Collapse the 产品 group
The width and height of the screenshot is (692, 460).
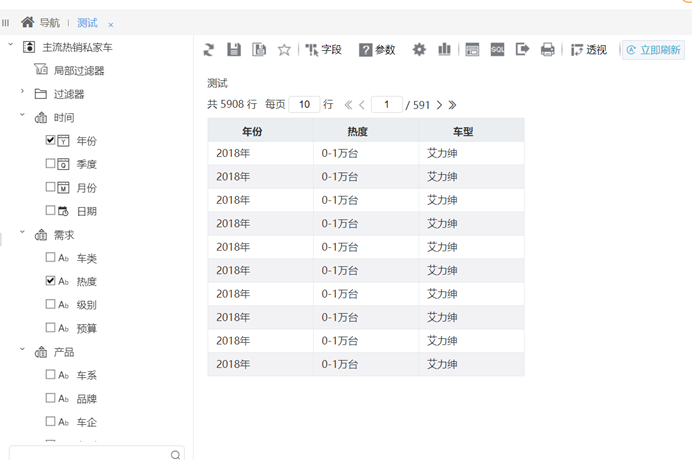tap(22, 349)
